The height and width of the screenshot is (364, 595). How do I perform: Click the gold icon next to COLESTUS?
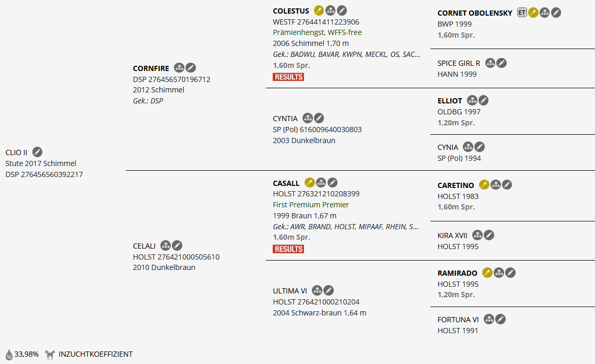click(x=319, y=10)
